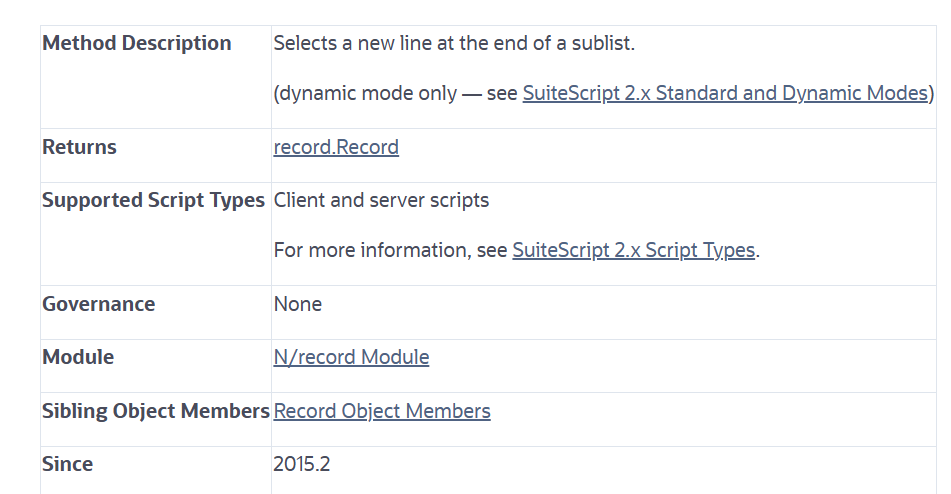Open the SuiteScript 2.x Standard and Dynamic Modes link

(725, 93)
